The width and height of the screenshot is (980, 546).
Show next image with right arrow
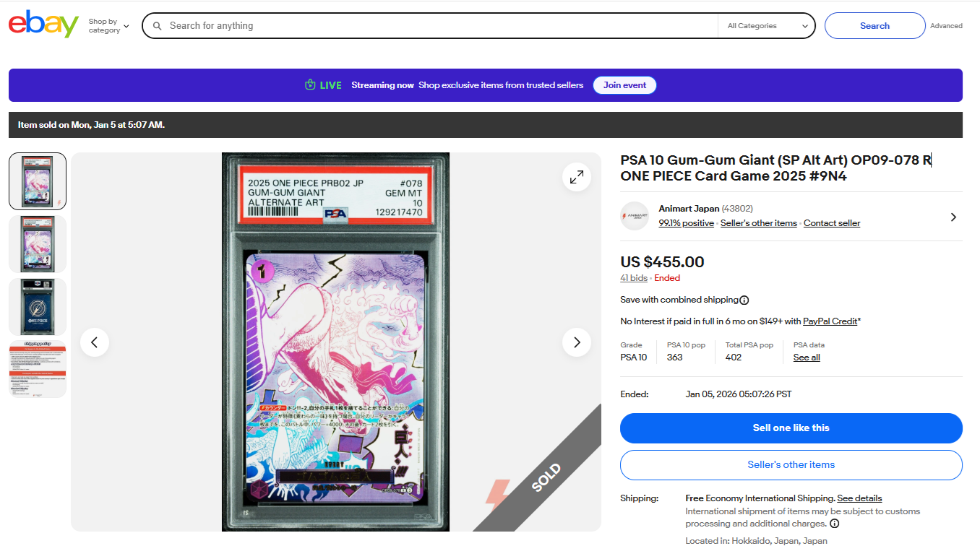click(577, 342)
